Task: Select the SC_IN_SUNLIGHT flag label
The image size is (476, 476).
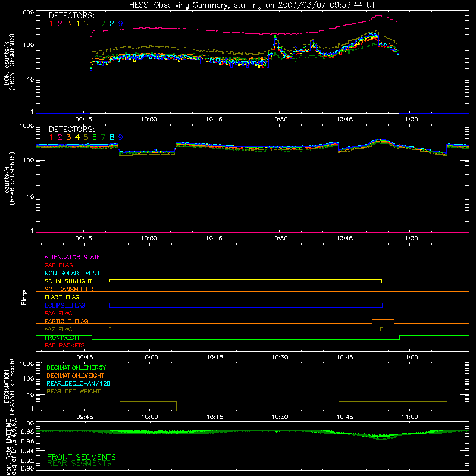Action: pos(68,281)
